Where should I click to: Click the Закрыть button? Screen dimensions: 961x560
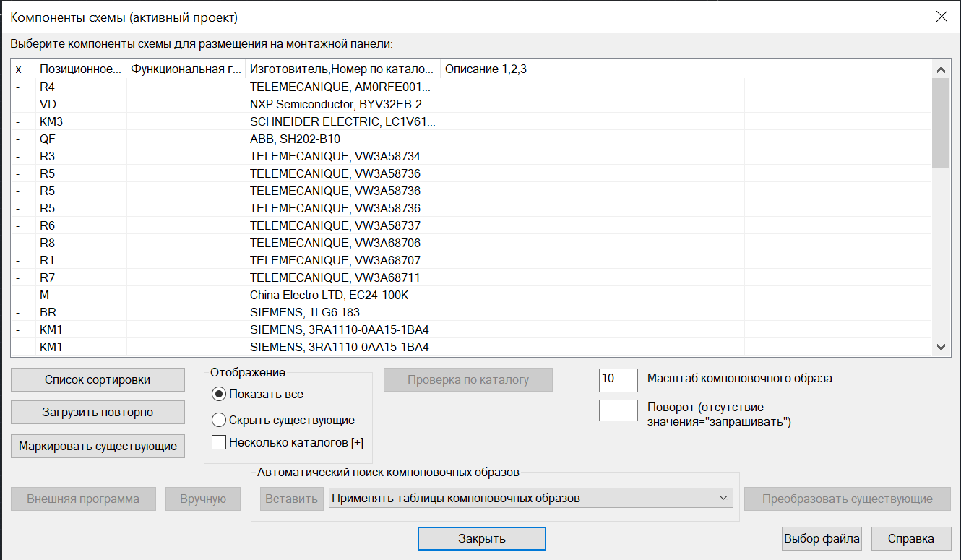click(481, 539)
